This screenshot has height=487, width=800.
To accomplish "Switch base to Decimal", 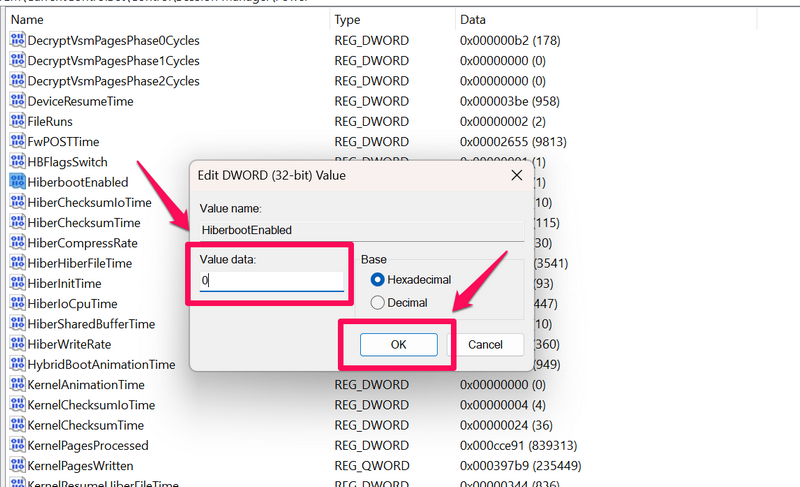I will (377, 302).
